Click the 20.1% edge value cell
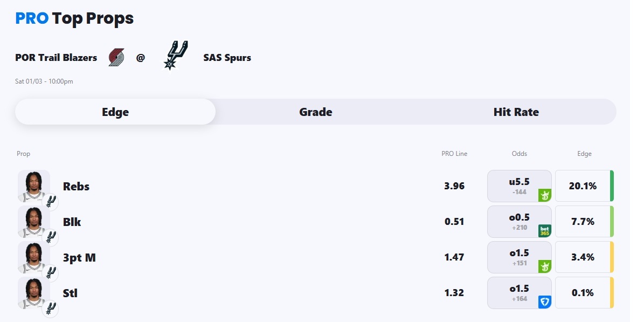644x322 pixels. point(583,186)
